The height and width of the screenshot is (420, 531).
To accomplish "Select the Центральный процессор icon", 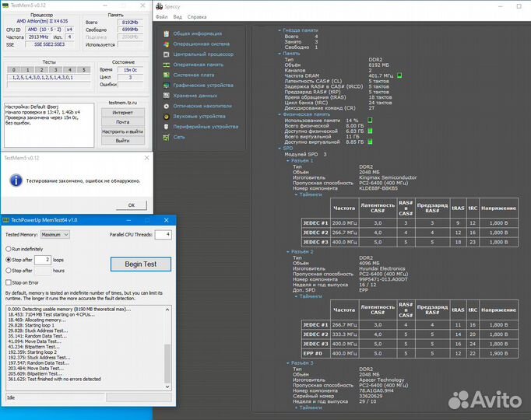I will pyautogui.click(x=167, y=54).
